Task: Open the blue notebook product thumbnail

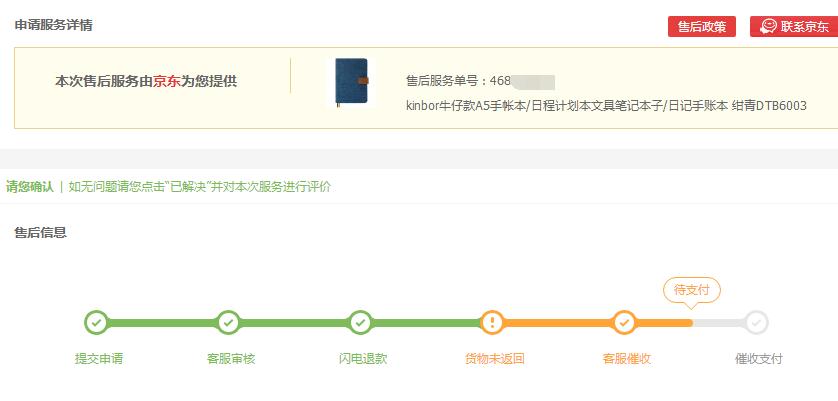Action: pos(351,82)
